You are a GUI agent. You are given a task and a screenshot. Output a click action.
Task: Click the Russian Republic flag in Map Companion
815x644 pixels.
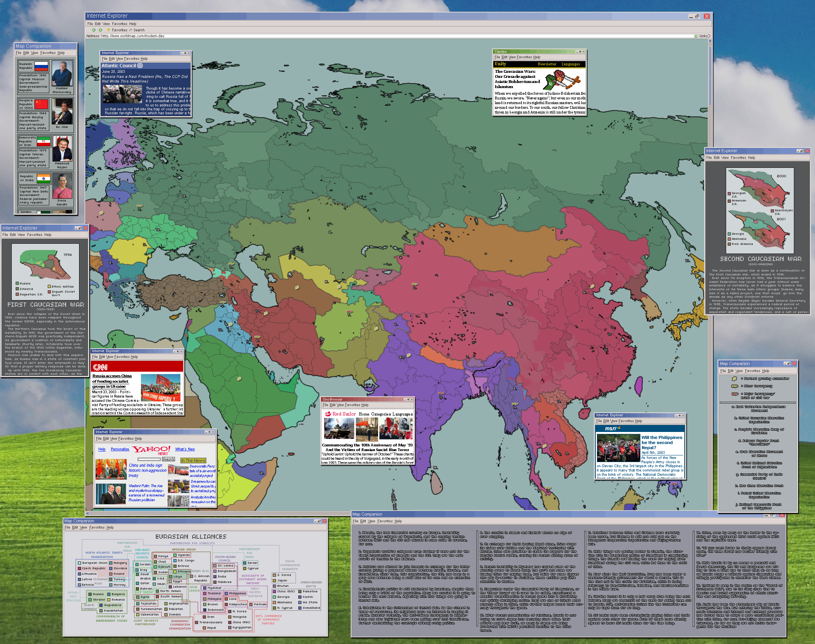tap(41, 66)
